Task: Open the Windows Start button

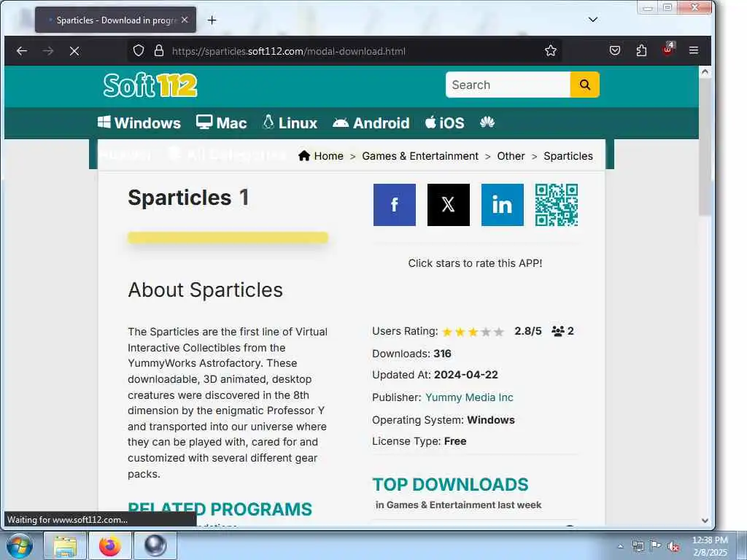Action: pyautogui.click(x=19, y=545)
